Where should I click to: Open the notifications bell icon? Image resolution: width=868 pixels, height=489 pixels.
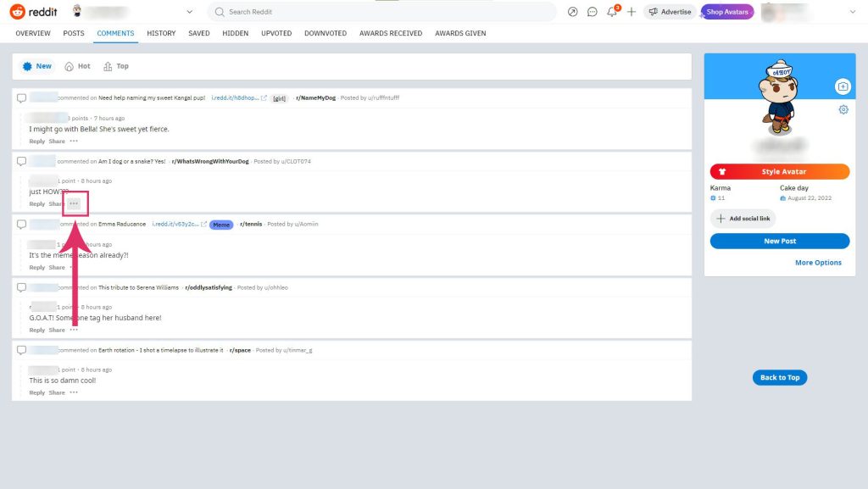pyautogui.click(x=612, y=12)
